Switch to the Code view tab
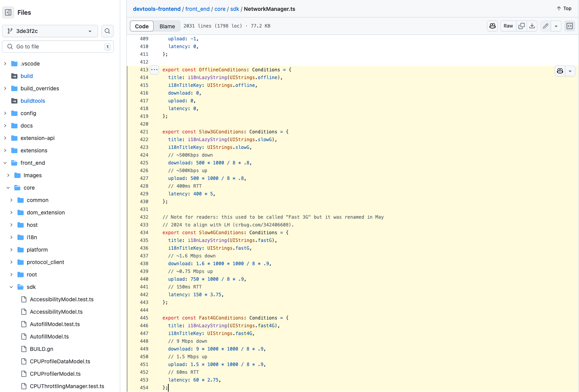The height and width of the screenshot is (392, 579). point(142,26)
